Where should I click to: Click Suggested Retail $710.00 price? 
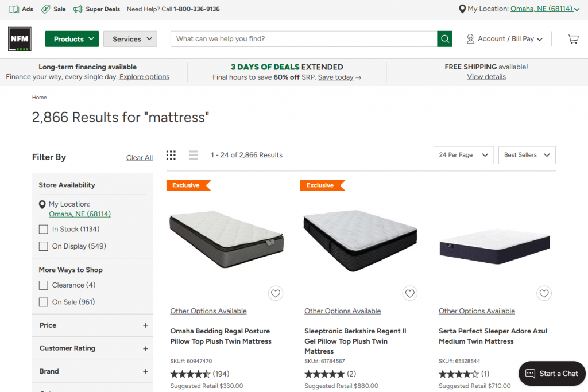pyautogui.click(x=475, y=386)
